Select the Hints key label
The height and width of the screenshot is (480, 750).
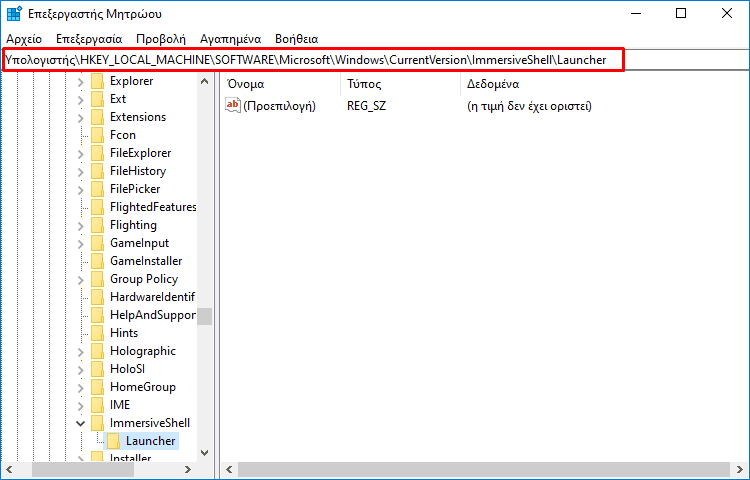click(124, 333)
